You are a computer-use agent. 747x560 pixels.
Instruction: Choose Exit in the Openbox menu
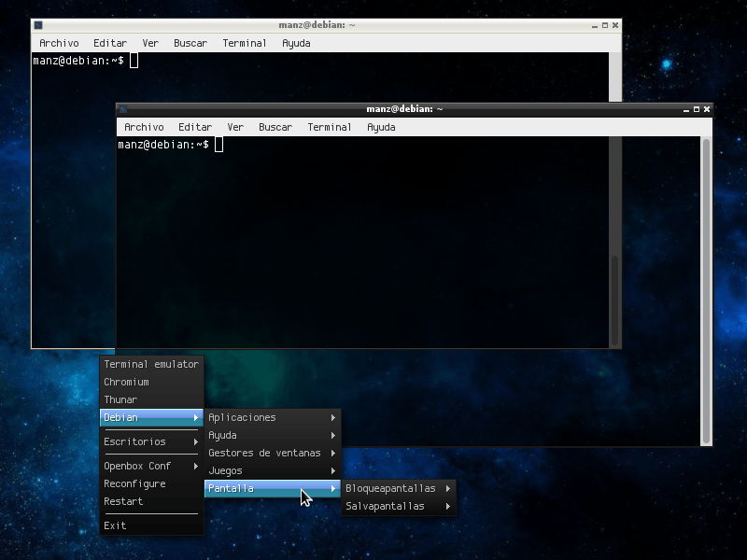tap(151, 525)
